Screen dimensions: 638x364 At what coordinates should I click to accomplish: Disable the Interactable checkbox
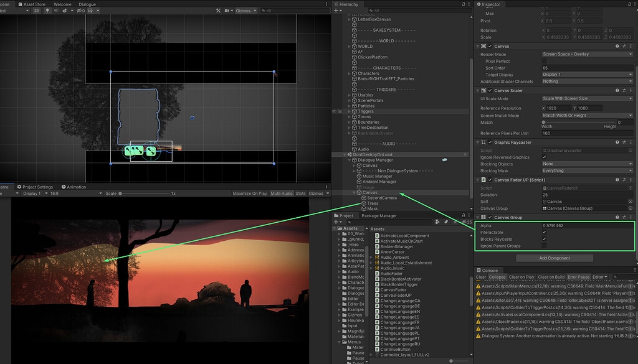click(x=543, y=232)
